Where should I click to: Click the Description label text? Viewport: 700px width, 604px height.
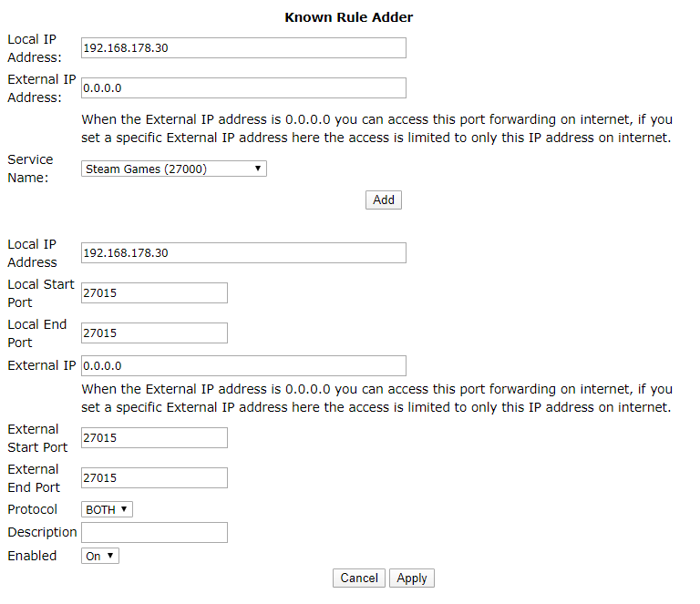coord(42,532)
